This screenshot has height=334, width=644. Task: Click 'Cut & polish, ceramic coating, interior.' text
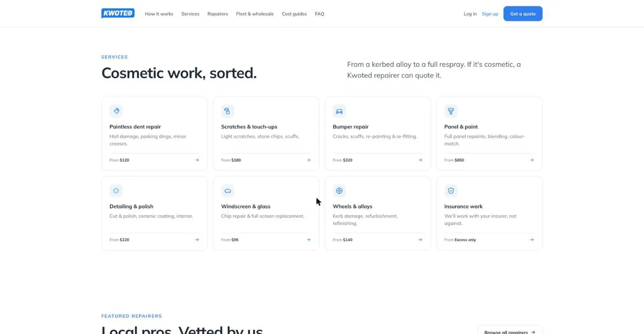click(151, 216)
